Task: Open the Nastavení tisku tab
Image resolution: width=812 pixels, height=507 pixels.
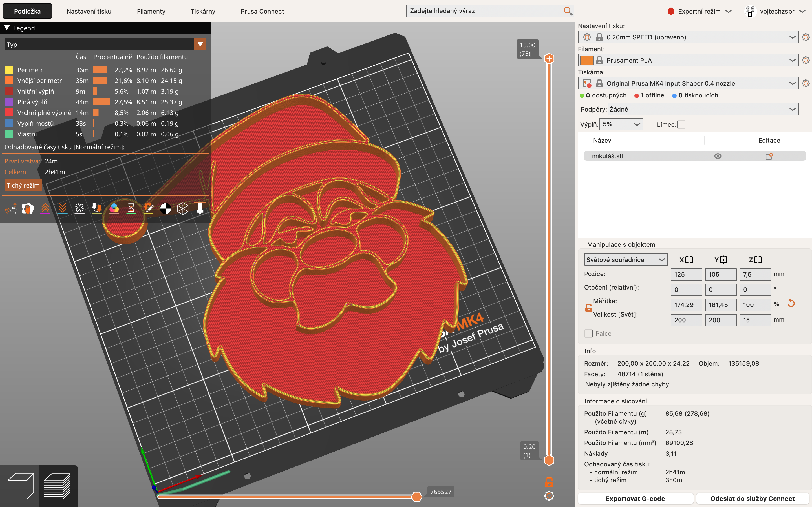Action: (x=89, y=11)
